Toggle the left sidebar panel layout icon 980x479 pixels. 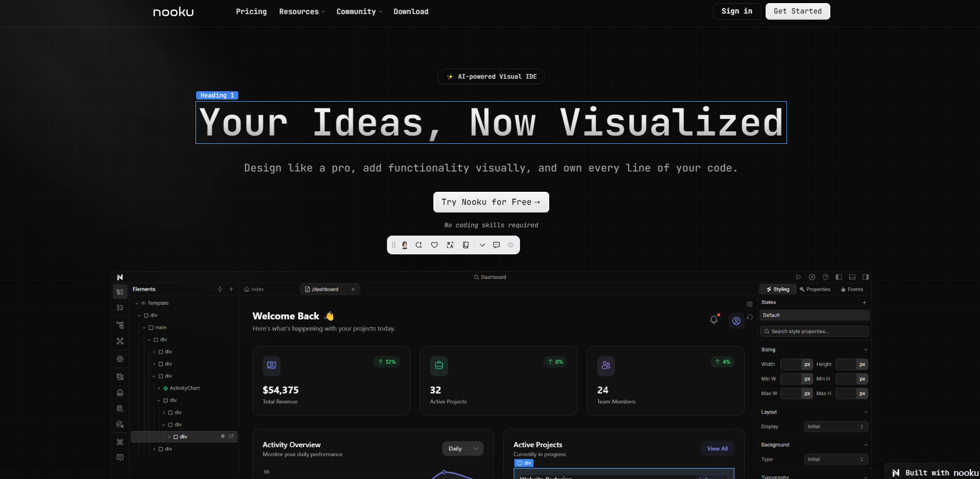[x=839, y=277]
